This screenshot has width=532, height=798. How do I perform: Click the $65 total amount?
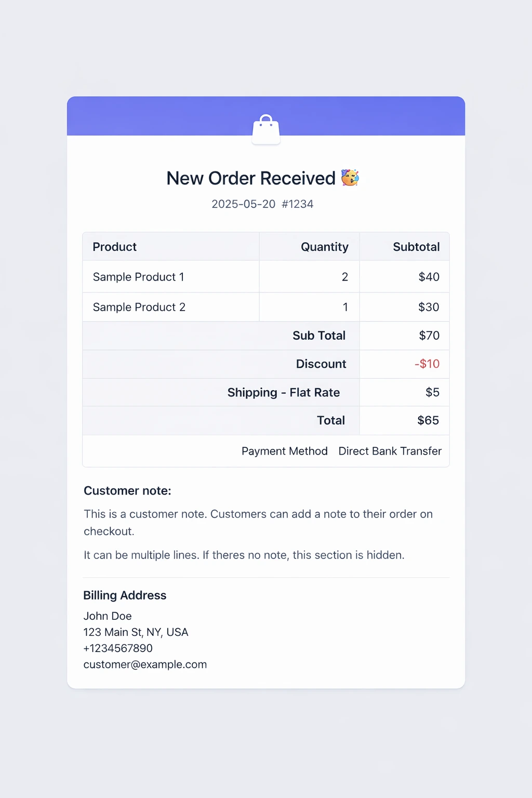pyautogui.click(x=428, y=420)
